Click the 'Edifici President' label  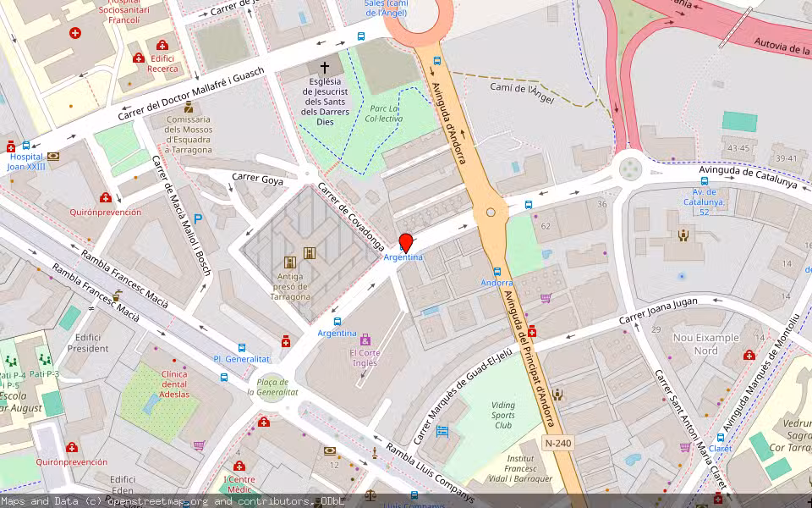click(x=88, y=343)
